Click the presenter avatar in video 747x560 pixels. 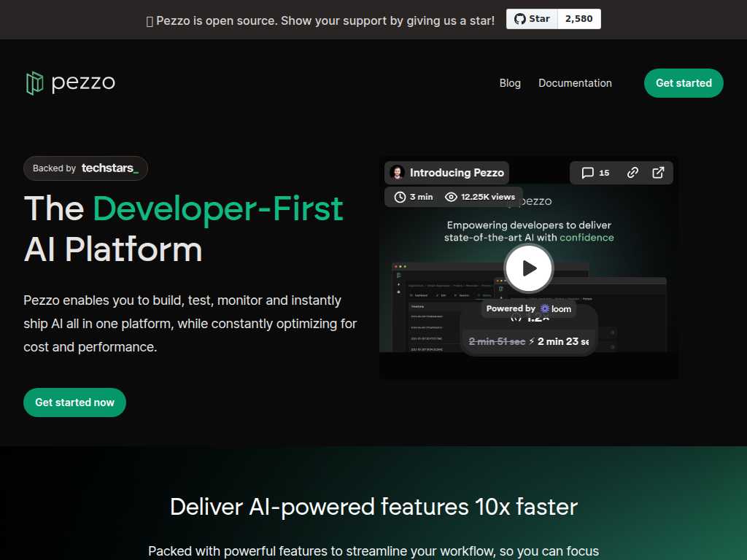click(397, 172)
